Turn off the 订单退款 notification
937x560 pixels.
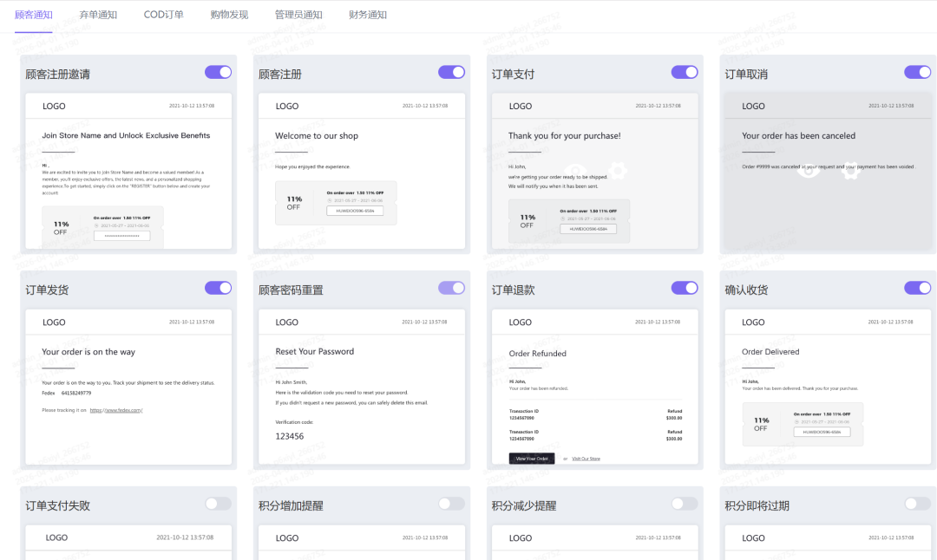(685, 288)
